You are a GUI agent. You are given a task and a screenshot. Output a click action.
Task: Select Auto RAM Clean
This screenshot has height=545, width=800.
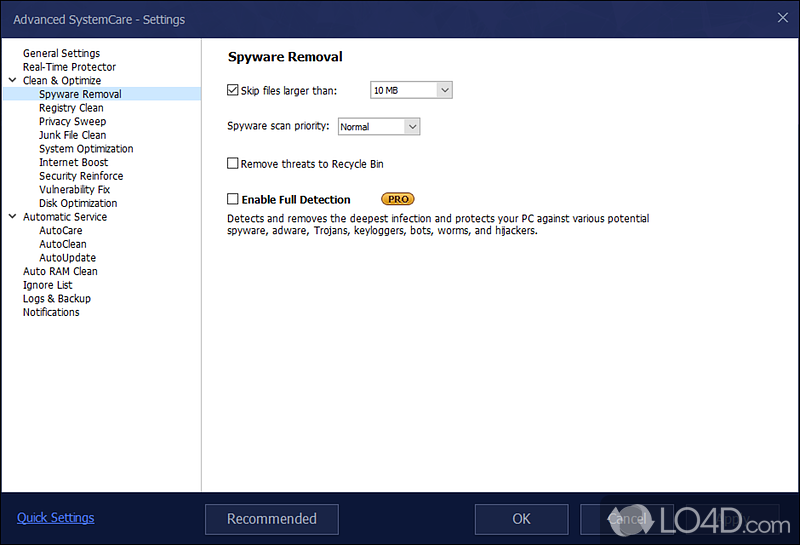(60, 271)
